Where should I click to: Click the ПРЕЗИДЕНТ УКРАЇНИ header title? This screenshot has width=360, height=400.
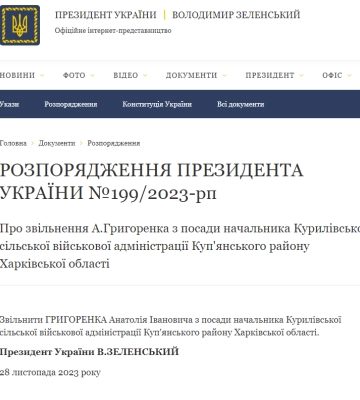(x=106, y=15)
